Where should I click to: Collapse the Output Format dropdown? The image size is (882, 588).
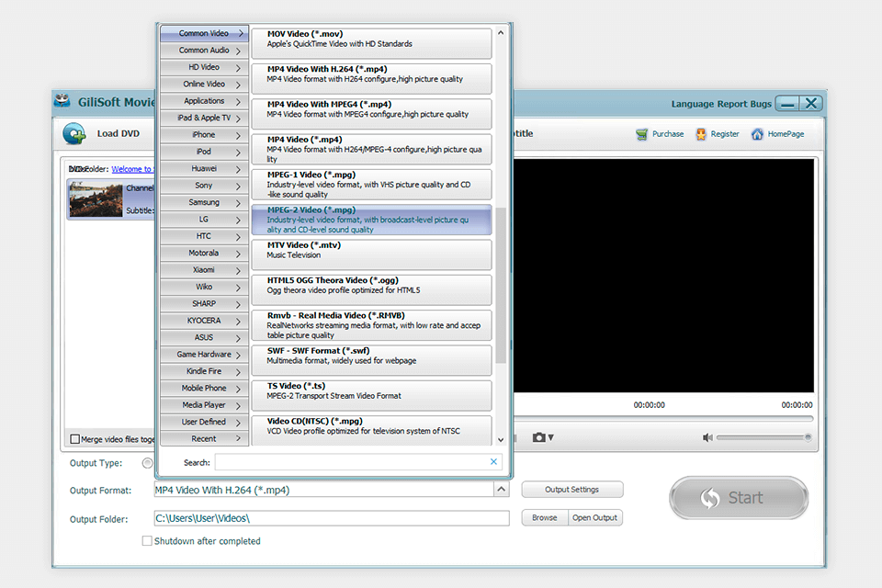pyautogui.click(x=501, y=490)
